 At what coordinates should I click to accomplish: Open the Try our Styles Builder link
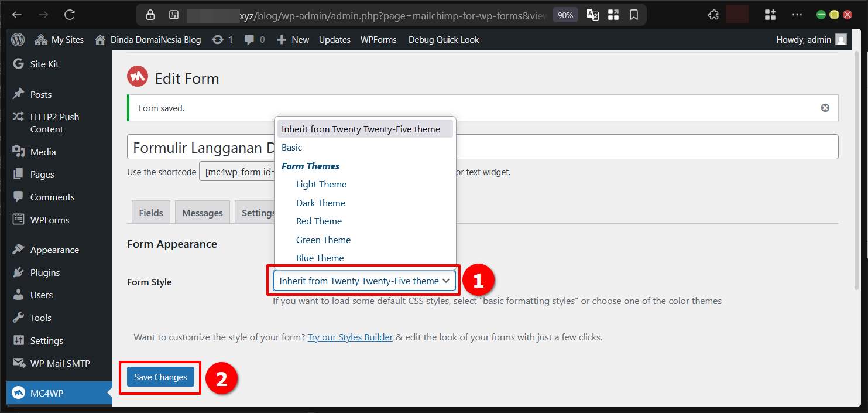click(x=349, y=337)
